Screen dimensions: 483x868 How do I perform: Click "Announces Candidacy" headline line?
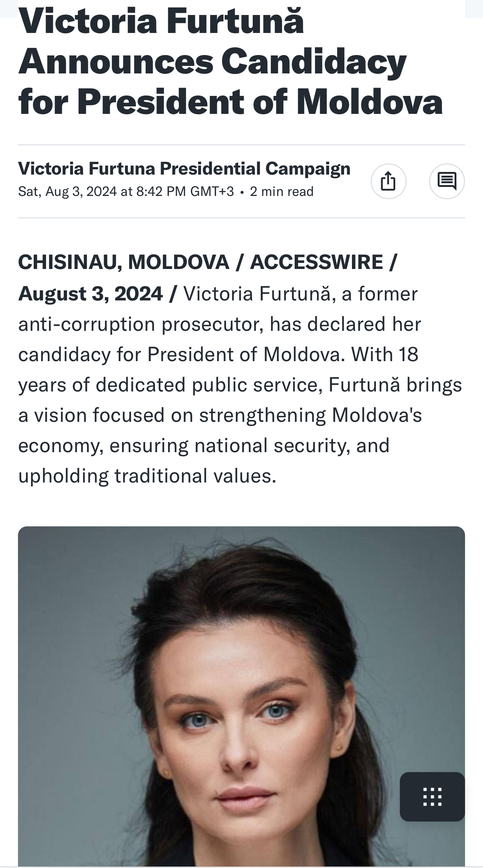pos(212,62)
